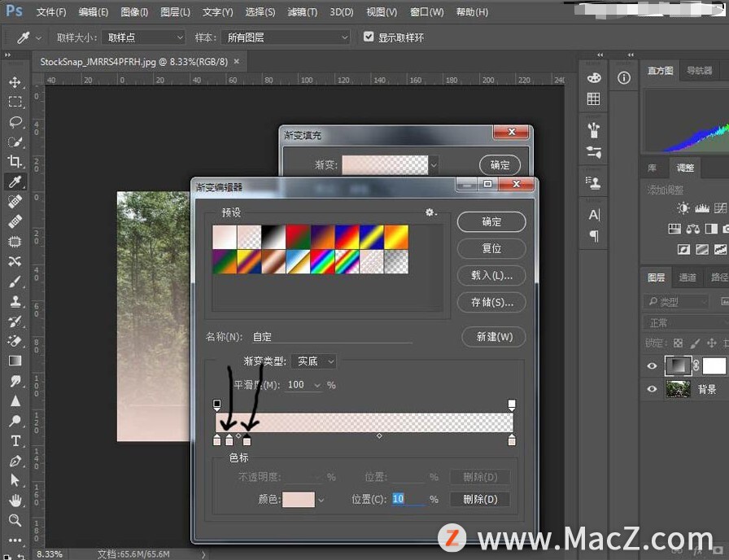Open 窗口(W) menu
Viewport: 729px width, 560px height.
coord(427,12)
